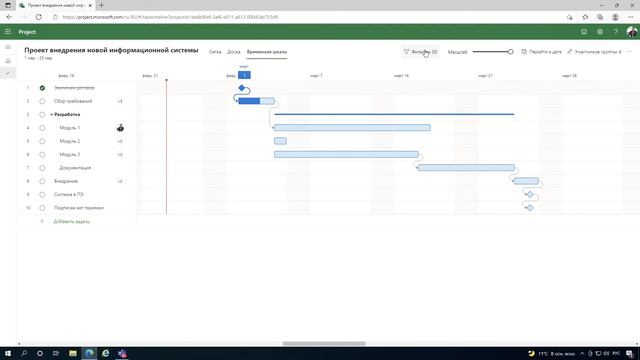Open browser profile icon
640x360 pixels.
click(615, 17)
